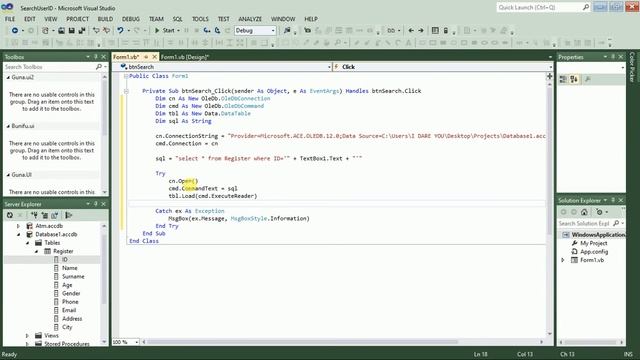Select the Name column in Register
The width and height of the screenshot is (640, 360).
click(69, 268)
